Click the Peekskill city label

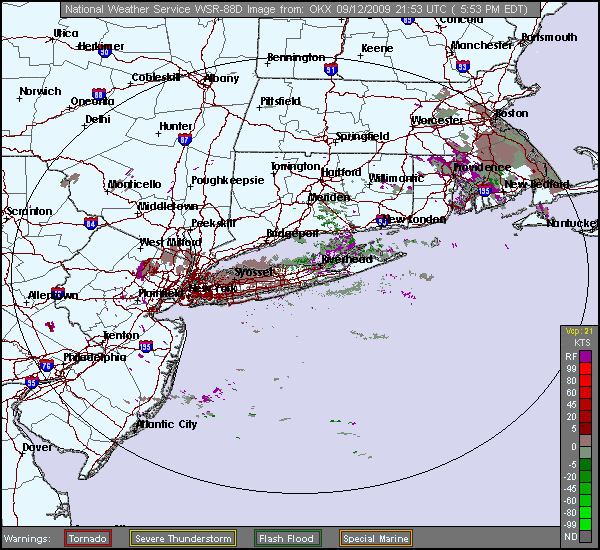pos(214,223)
